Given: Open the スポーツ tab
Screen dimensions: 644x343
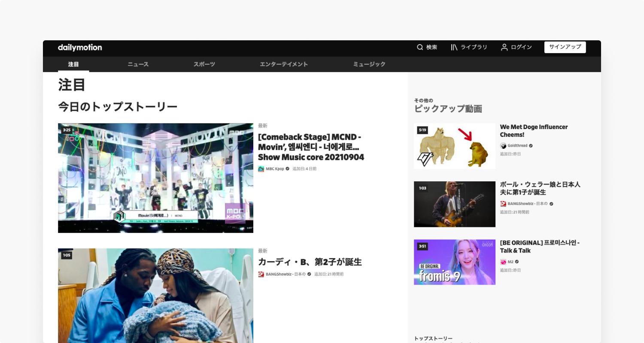Looking at the screenshot, I should [204, 64].
